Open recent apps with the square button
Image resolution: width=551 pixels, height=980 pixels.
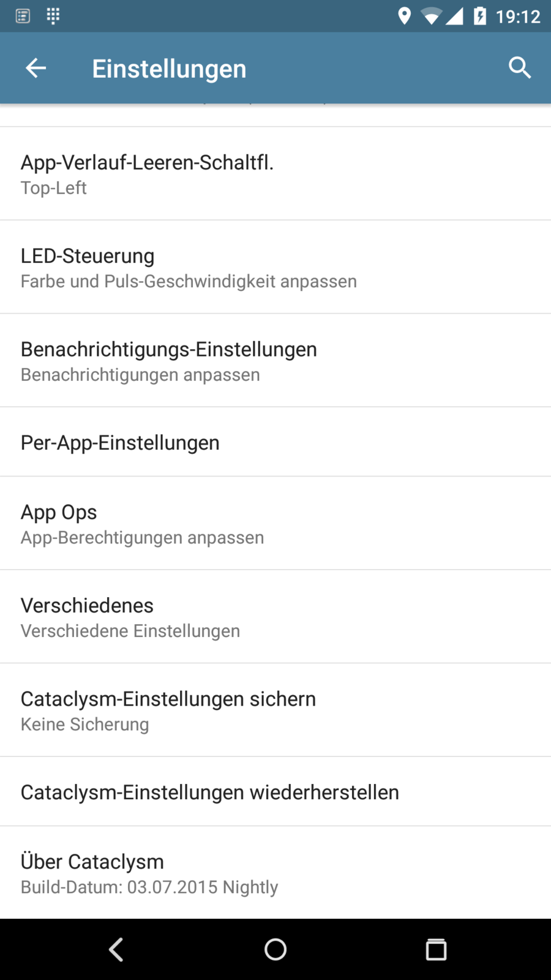[436, 949]
